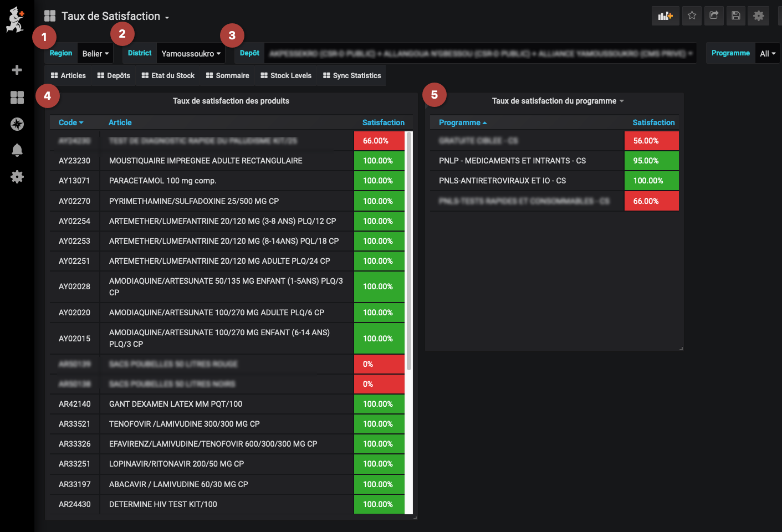The height and width of the screenshot is (532, 782).
Task: Open Explore compass icon in sidebar
Action: pyautogui.click(x=17, y=124)
